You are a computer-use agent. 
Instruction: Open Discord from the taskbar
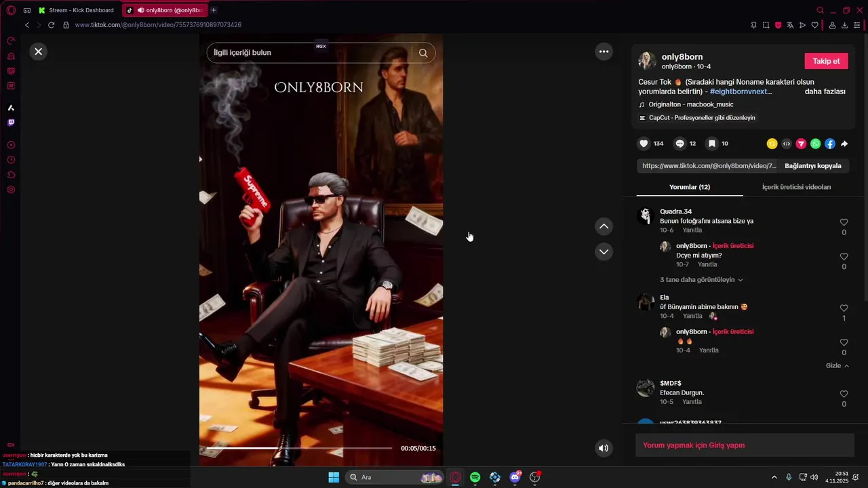coord(515,477)
